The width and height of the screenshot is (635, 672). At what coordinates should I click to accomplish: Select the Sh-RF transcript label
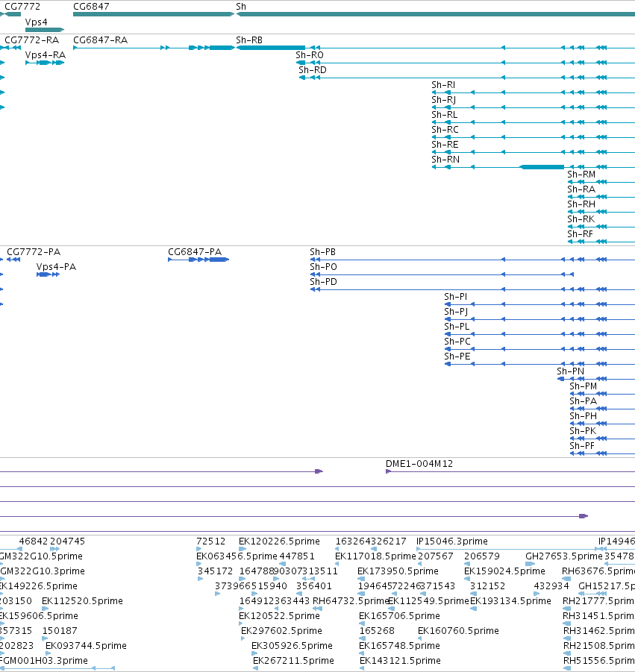580,234
